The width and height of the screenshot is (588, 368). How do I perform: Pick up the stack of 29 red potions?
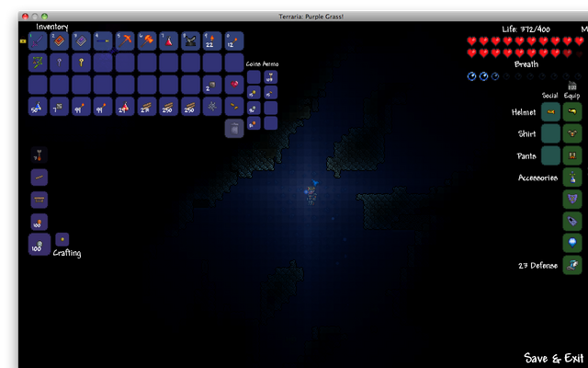tap(125, 107)
